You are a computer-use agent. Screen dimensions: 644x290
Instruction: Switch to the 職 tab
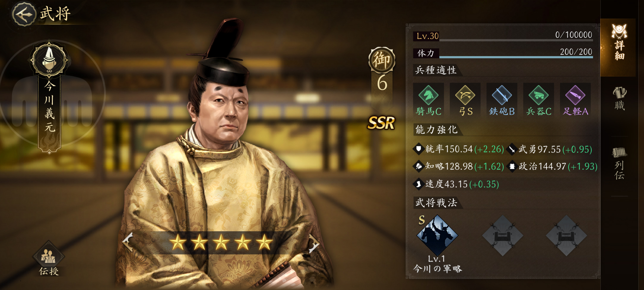click(x=619, y=99)
